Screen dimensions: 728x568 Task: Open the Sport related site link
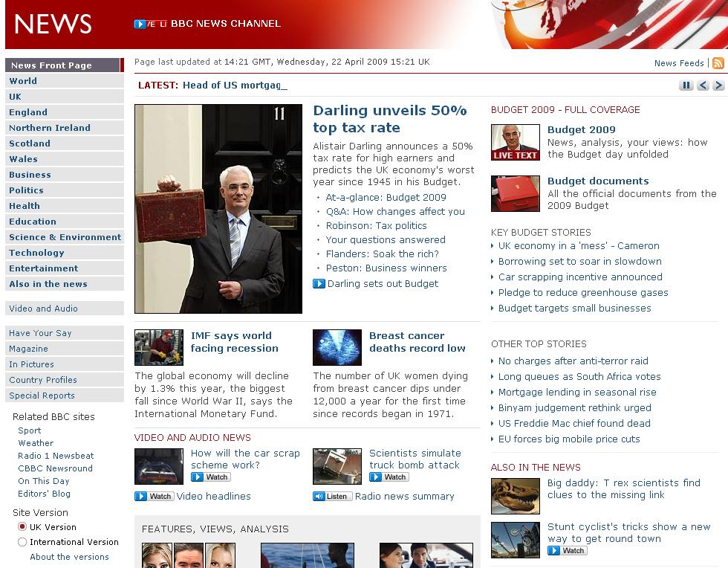click(29, 431)
